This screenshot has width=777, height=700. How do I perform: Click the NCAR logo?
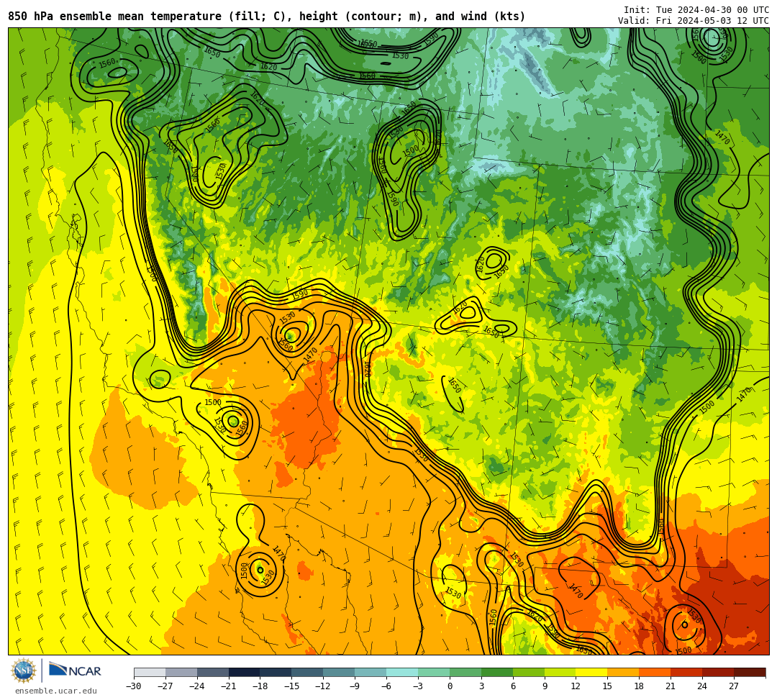click(x=75, y=671)
